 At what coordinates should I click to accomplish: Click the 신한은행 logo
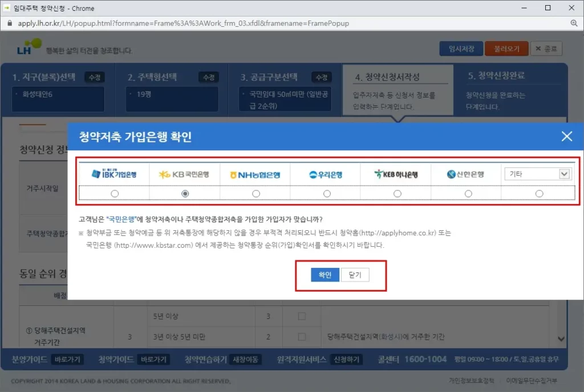pos(465,174)
